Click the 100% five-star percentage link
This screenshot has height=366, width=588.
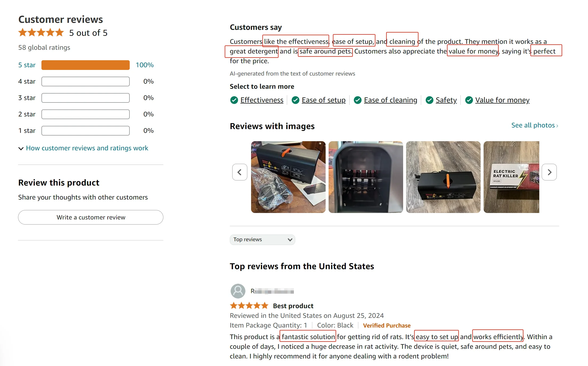(x=145, y=65)
